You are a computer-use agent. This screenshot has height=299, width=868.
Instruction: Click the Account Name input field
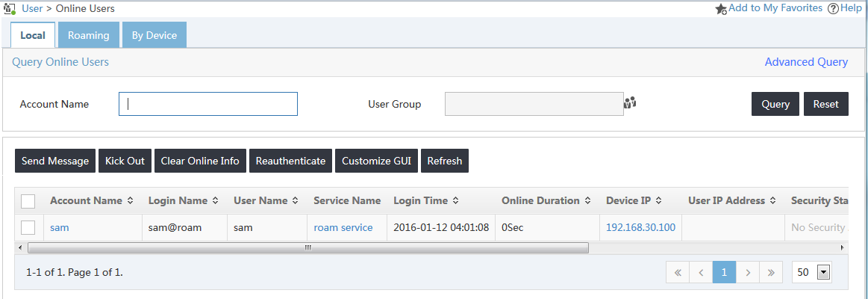[x=208, y=104]
